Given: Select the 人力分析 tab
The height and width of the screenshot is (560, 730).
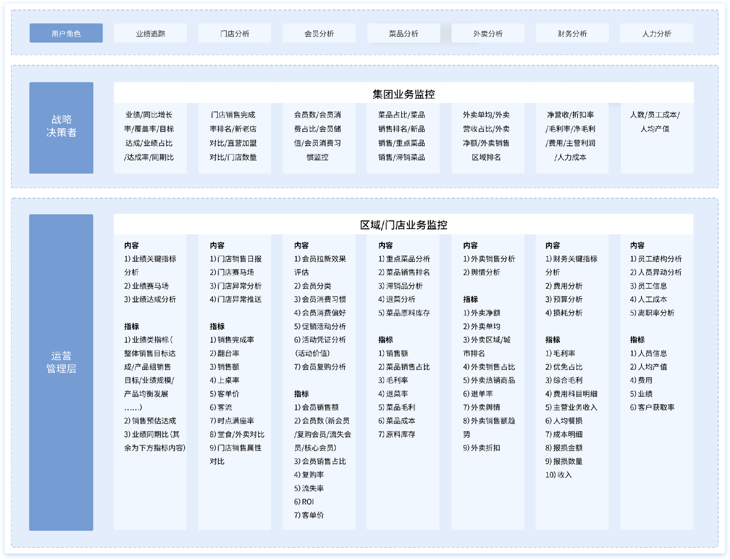Looking at the screenshot, I should [x=656, y=33].
